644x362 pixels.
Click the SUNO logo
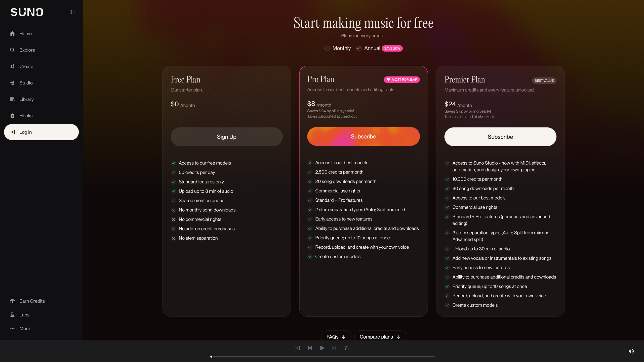click(x=27, y=12)
